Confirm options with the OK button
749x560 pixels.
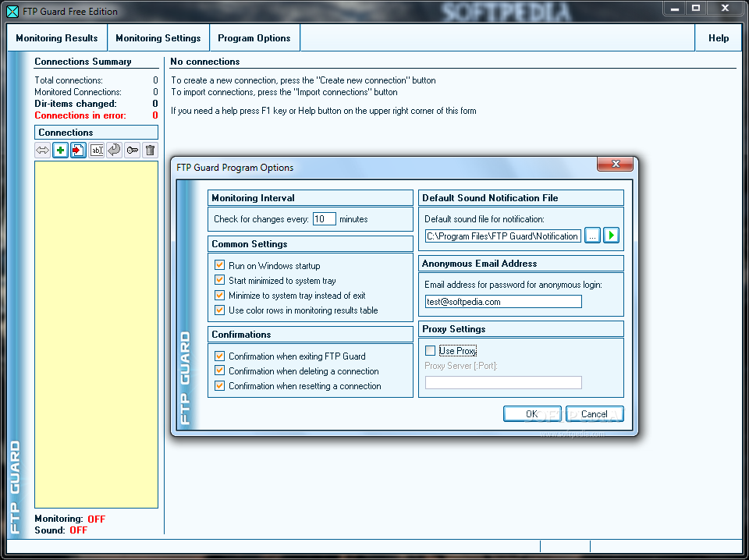point(532,414)
